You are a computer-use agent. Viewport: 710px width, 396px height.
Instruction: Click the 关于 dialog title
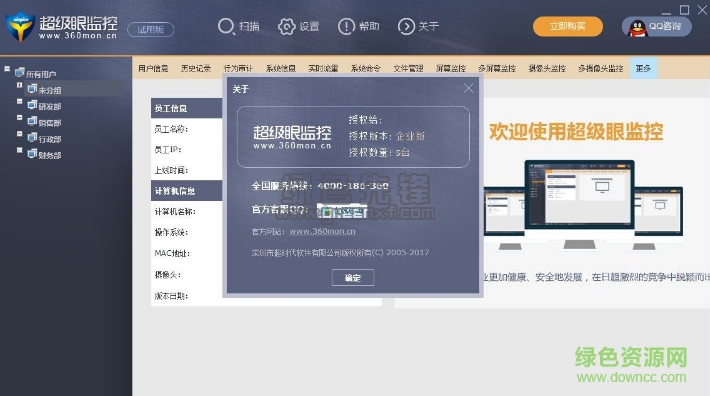[240, 89]
